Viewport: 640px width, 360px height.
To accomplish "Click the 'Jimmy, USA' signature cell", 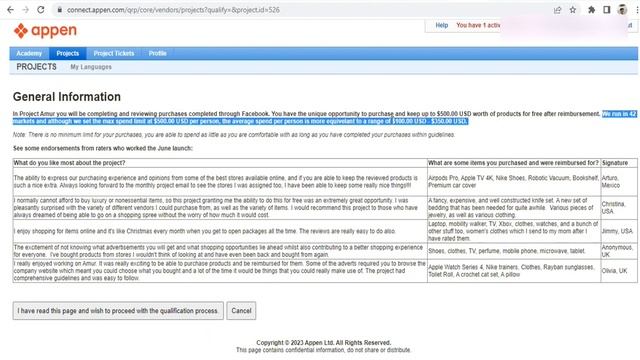I will click(x=619, y=231).
